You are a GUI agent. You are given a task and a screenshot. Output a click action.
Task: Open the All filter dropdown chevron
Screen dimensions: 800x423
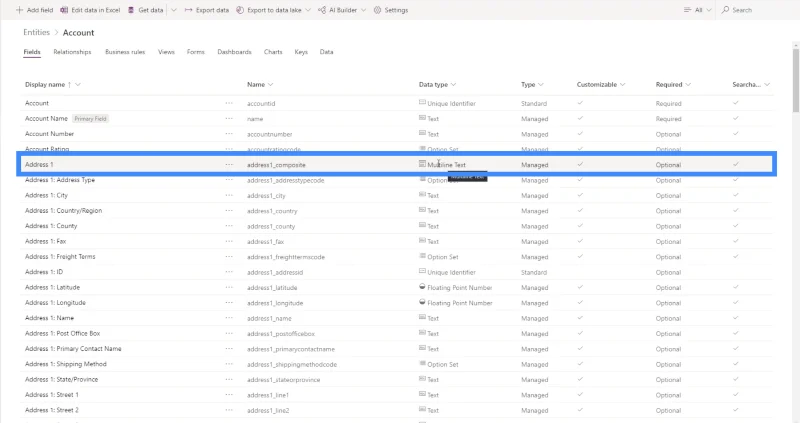click(709, 10)
